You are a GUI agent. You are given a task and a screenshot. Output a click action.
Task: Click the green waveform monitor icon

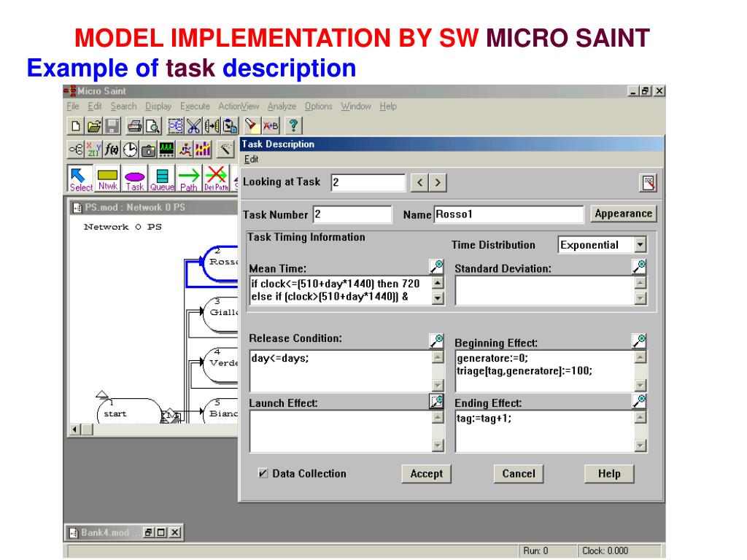pos(166,149)
